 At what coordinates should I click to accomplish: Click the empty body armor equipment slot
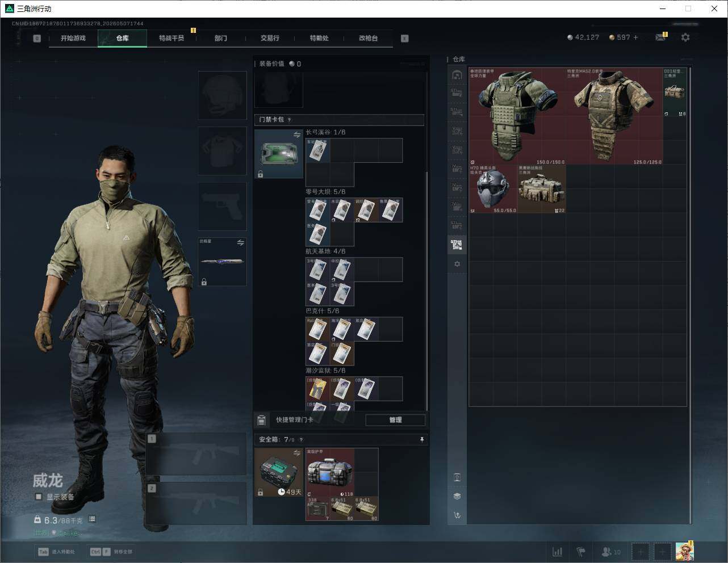(222, 151)
